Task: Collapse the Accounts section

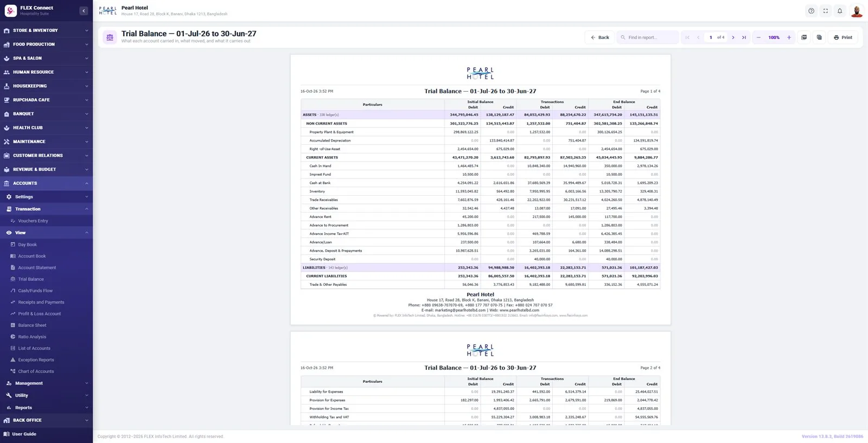Action: (x=46, y=183)
